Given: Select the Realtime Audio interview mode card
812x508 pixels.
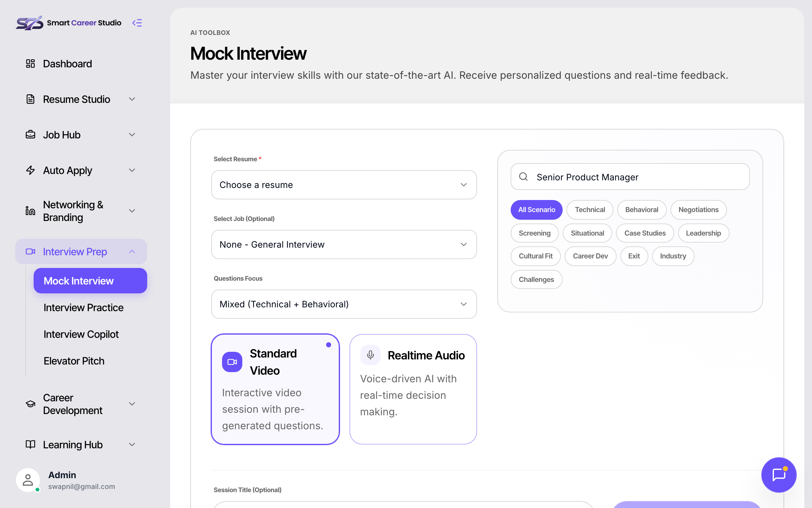Looking at the screenshot, I should tap(413, 389).
